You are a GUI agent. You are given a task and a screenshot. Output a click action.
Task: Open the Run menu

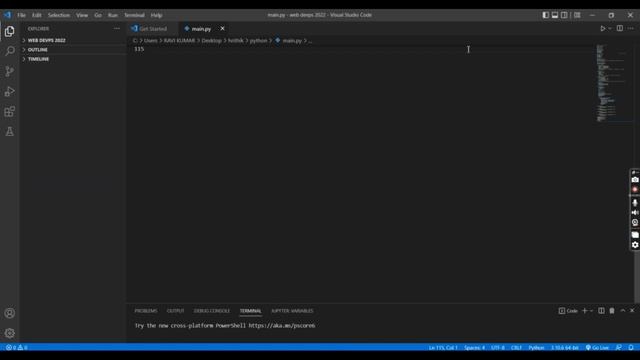tap(113, 15)
